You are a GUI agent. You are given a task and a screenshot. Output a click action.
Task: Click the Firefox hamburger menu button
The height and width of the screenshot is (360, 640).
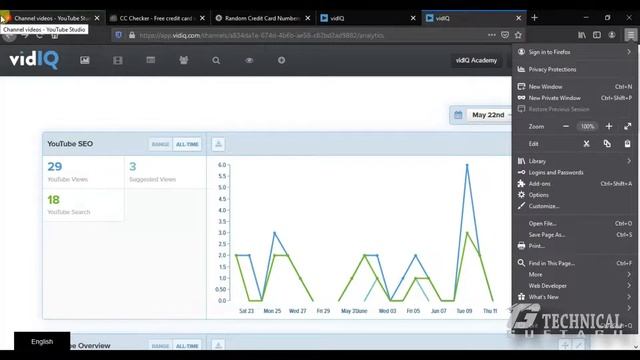coord(631,35)
